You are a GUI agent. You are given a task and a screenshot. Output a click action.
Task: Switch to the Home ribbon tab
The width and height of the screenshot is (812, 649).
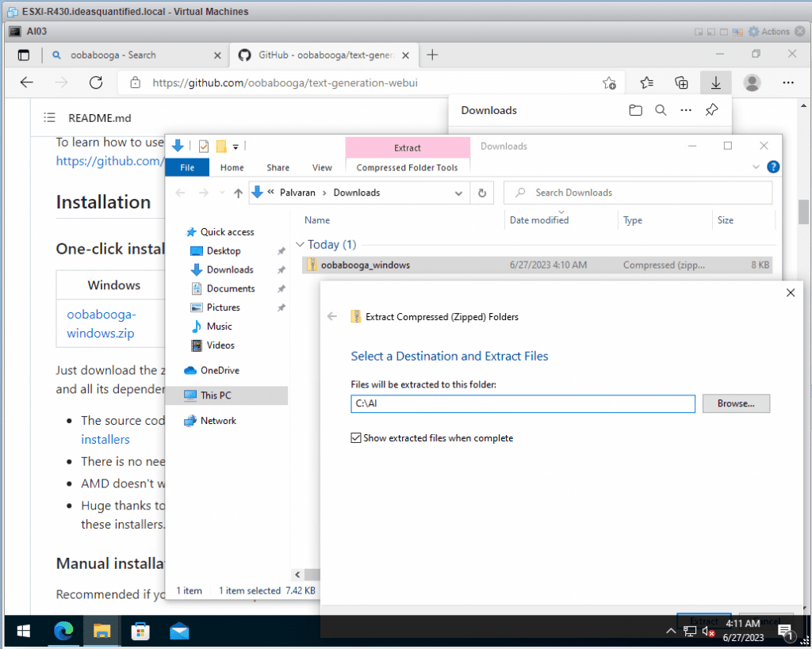pos(232,168)
